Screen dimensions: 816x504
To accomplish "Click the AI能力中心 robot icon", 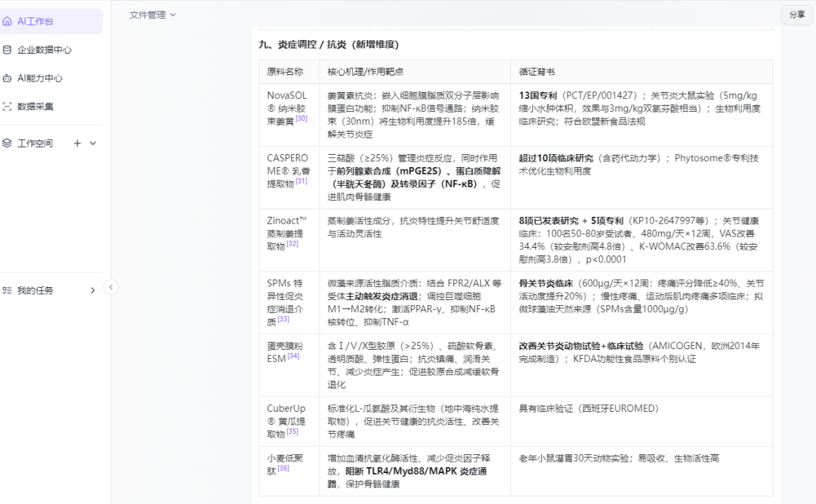I will tap(8, 78).
